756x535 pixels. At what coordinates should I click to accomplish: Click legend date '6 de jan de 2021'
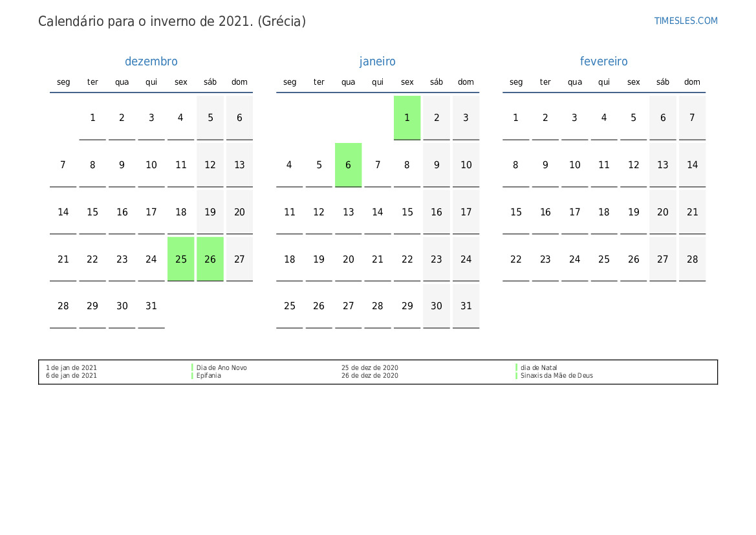pyautogui.click(x=71, y=375)
